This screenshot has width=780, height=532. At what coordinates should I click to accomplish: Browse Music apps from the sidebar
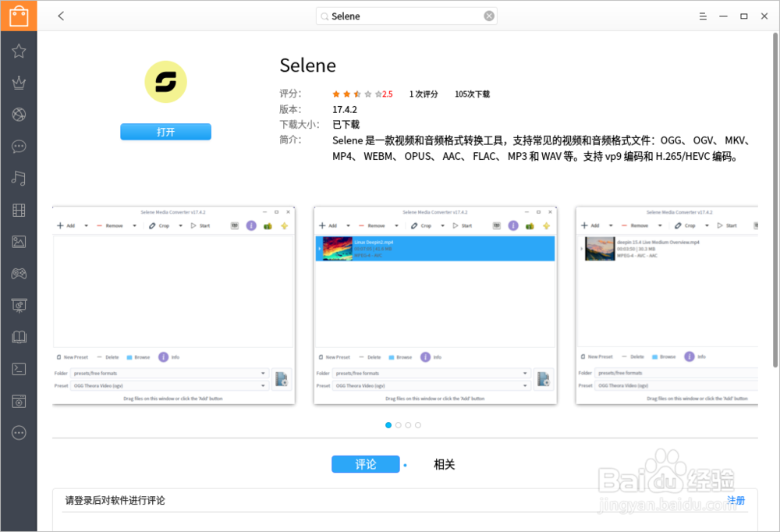click(x=19, y=178)
